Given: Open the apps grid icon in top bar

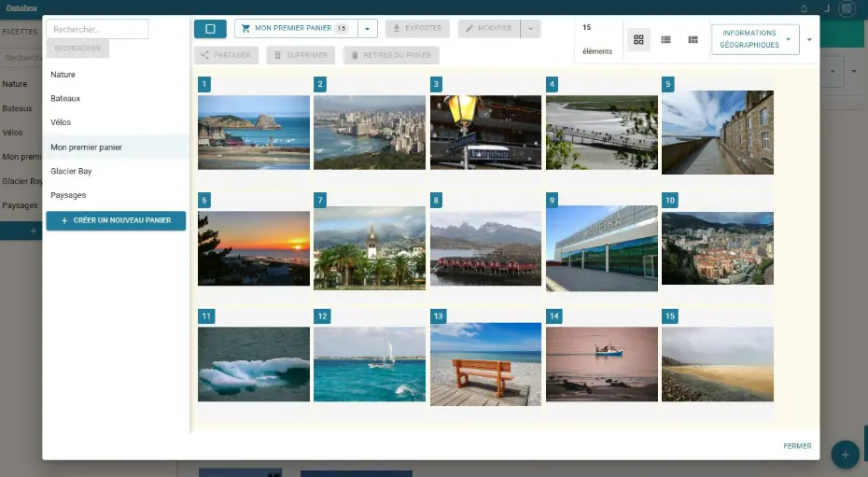Looking at the screenshot, I should click(x=847, y=8).
